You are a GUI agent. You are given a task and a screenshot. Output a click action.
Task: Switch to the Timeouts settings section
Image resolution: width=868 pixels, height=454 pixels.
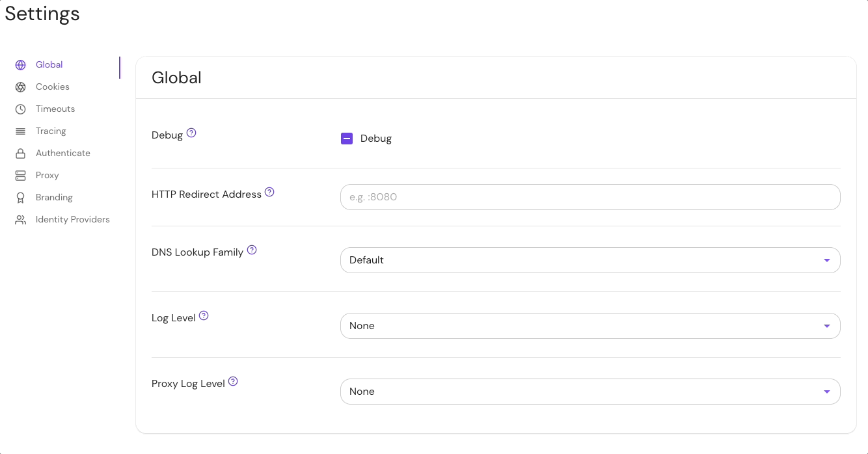(x=55, y=109)
